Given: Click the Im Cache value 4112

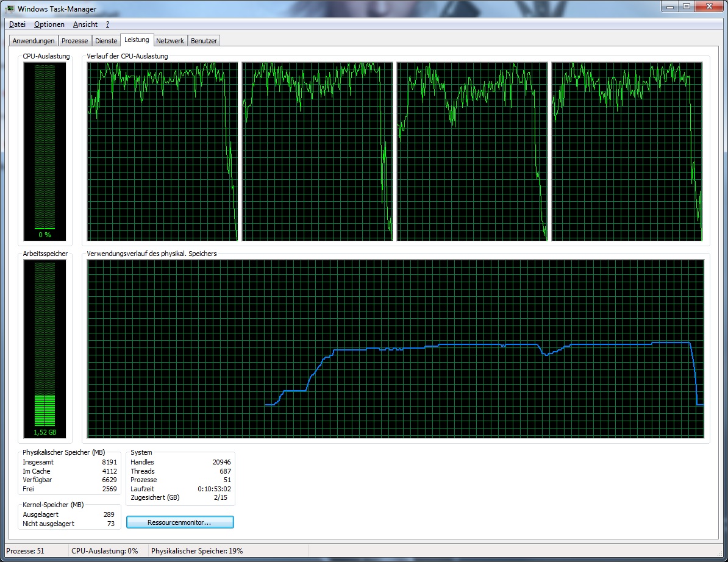Looking at the screenshot, I should pos(110,471).
